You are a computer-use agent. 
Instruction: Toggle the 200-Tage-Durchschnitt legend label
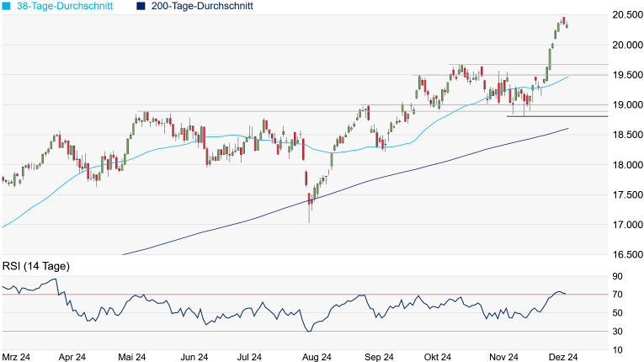[200, 7]
